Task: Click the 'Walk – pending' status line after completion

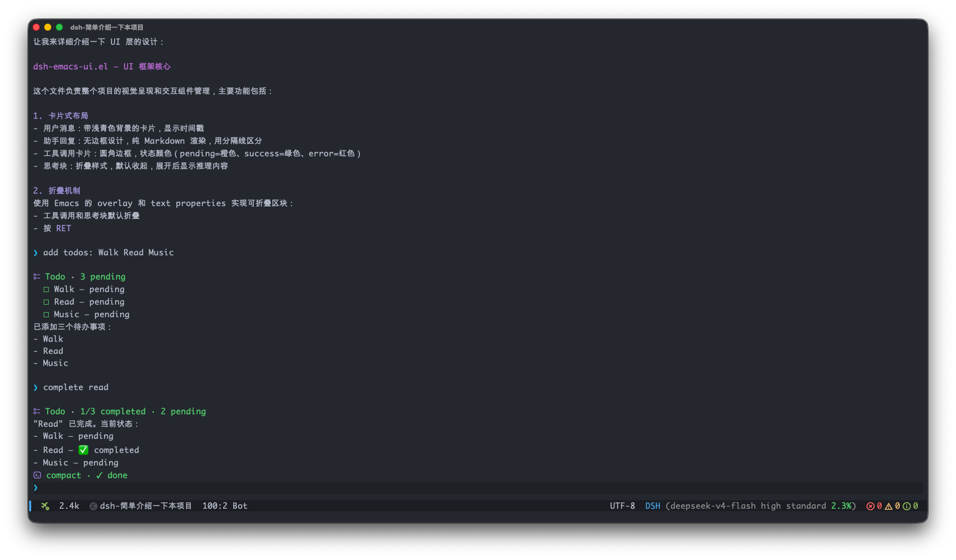Action: point(73,436)
